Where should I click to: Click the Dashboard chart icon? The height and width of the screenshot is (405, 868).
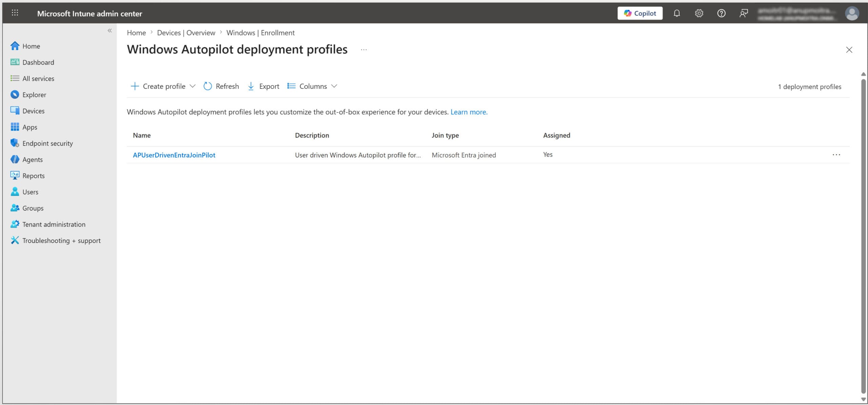click(x=15, y=62)
